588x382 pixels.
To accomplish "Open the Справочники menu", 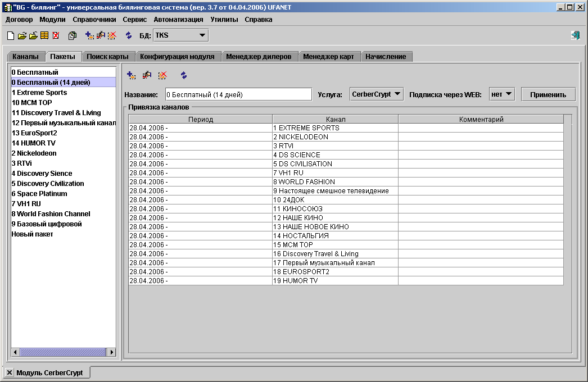I will 94,19.
